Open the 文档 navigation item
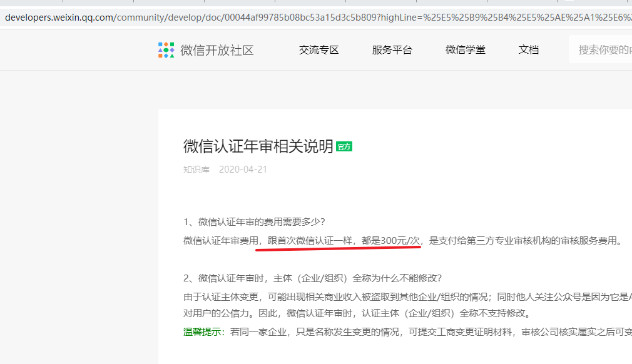Viewport: 632px width, 364px height. pos(528,50)
